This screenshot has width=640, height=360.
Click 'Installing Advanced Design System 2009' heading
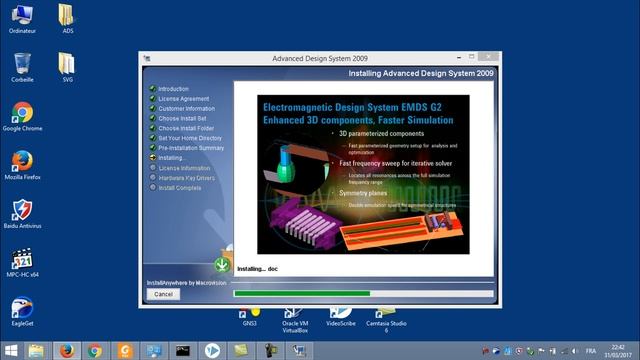click(421, 73)
